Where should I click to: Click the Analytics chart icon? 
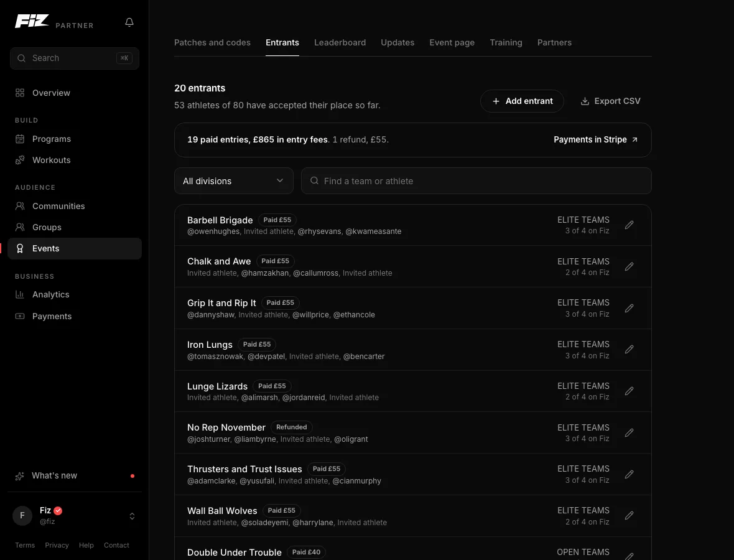click(x=20, y=294)
